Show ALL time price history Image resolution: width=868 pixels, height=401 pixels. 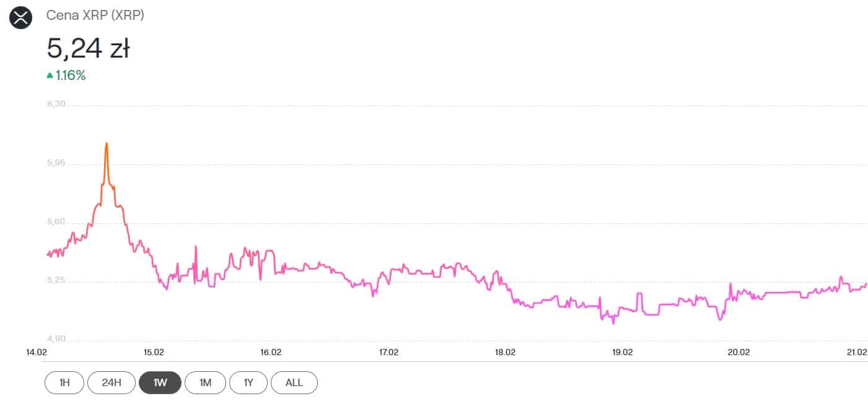point(294,382)
